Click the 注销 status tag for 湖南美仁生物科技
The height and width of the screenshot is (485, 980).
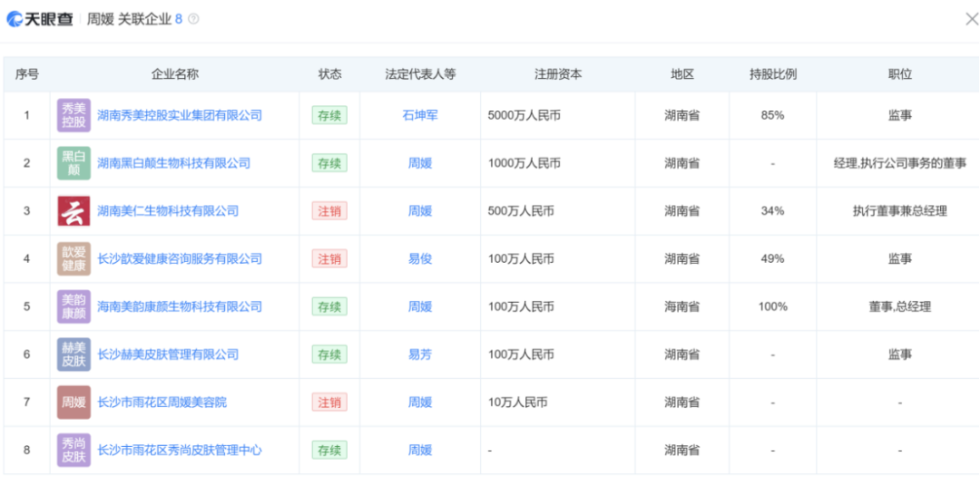[x=329, y=211]
